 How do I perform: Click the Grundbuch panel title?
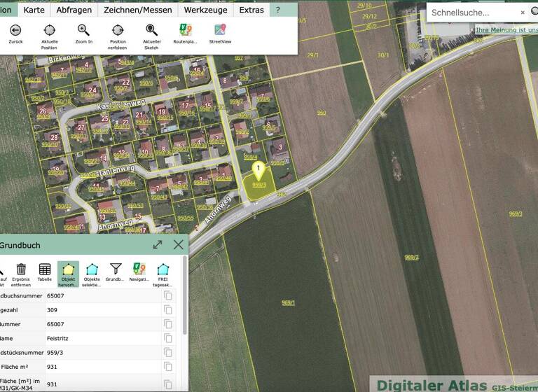click(x=20, y=245)
